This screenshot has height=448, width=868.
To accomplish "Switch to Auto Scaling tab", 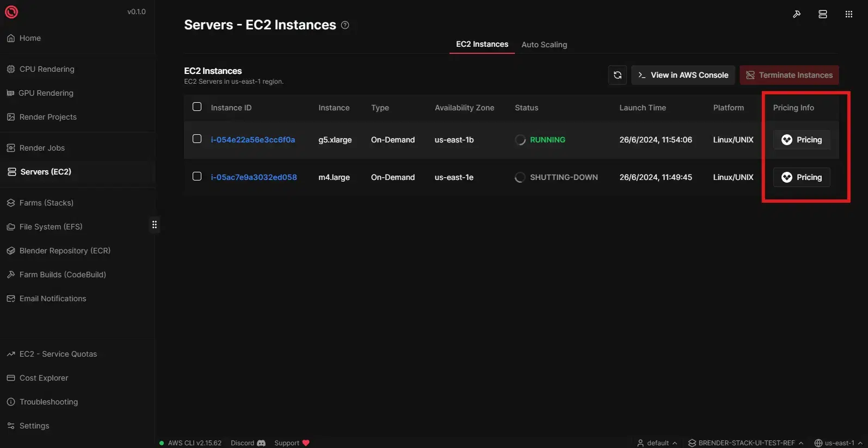I will coord(544,45).
